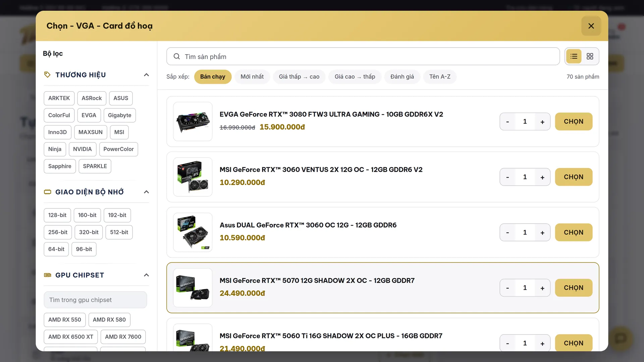Toggle the AMD RX 7600 chipset filter
Image resolution: width=644 pixels, height=362 pixels.
123,337
